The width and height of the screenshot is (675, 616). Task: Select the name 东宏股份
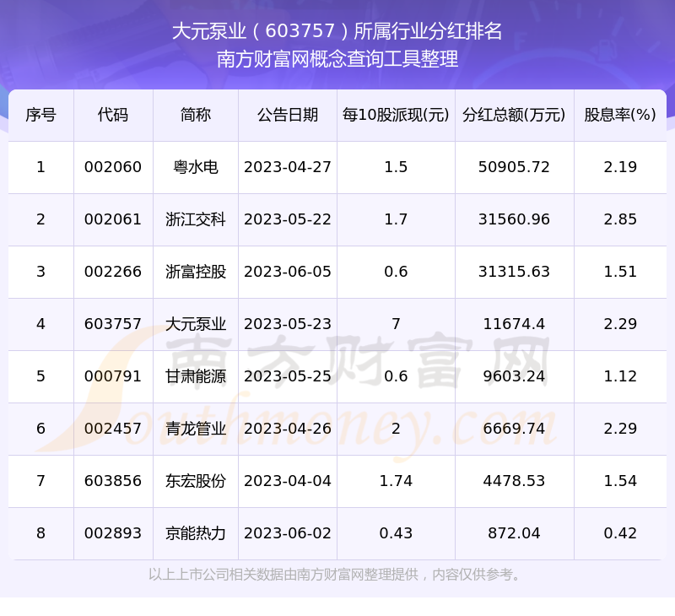coord(196,481)
